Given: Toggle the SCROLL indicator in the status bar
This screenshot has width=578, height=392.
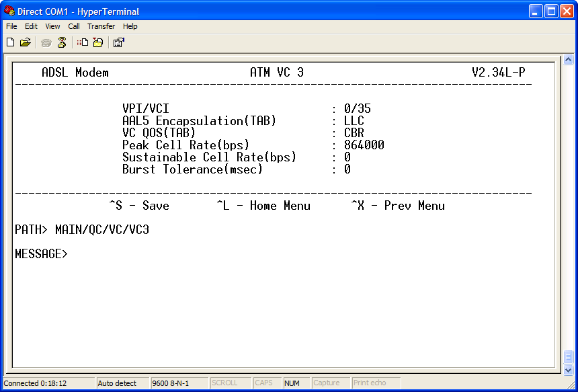Looking at the screenshot, I should point(230,383).
